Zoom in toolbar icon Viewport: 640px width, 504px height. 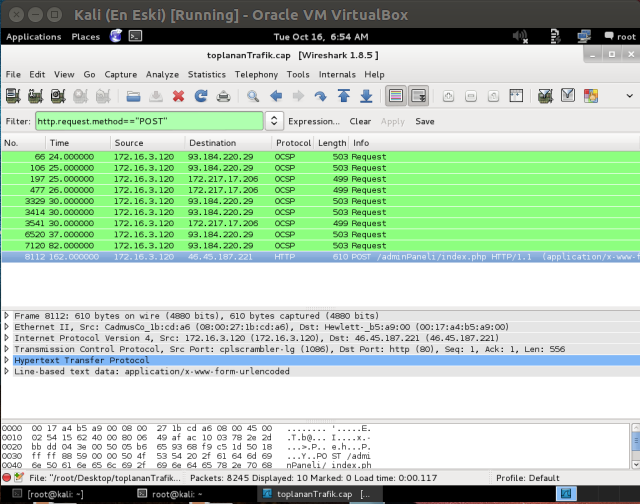pos(448,96)
